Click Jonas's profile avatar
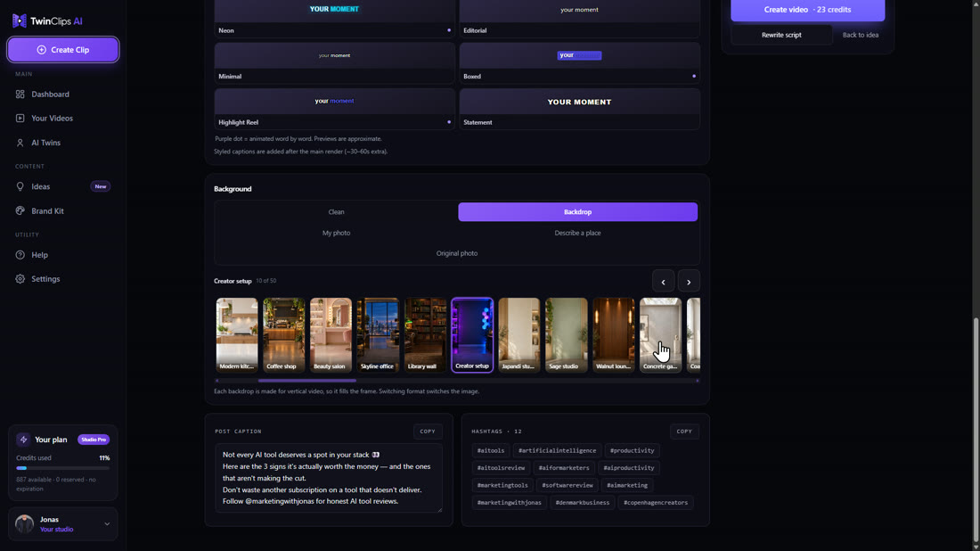This screenshot has height=551, width=980. tap(24, 524)
